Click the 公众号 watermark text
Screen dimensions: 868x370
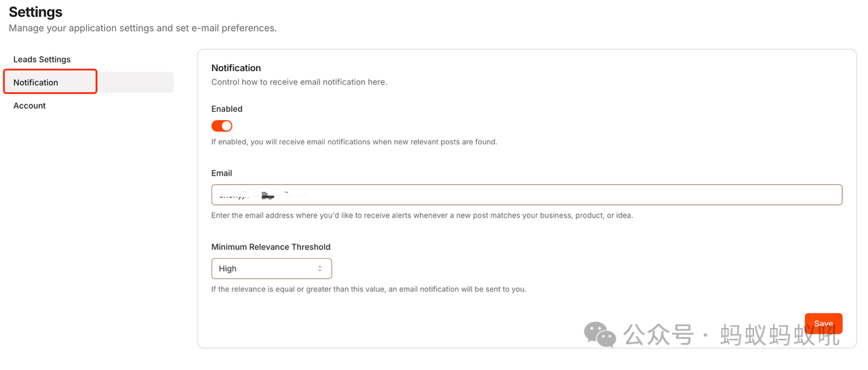658,335
